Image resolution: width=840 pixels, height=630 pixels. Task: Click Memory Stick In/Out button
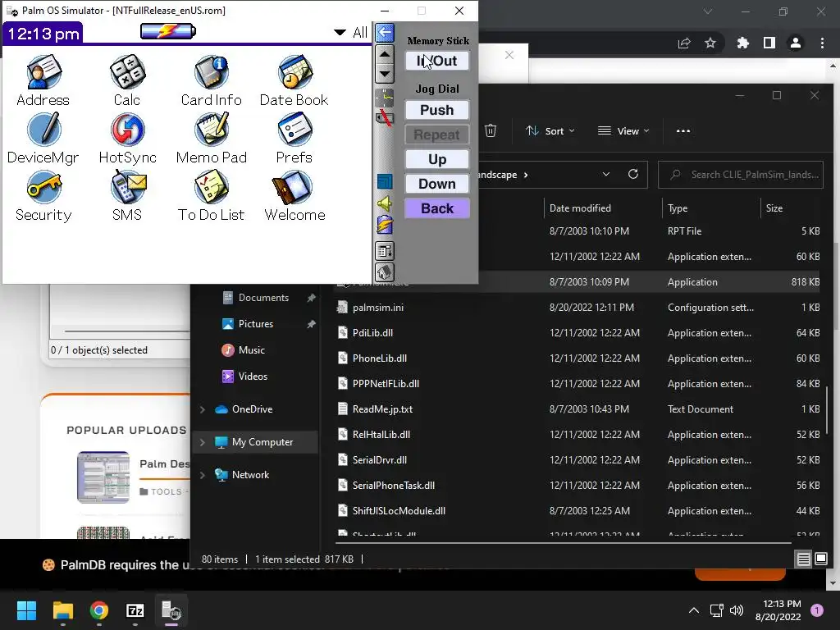pyautogui.click(x=437, y=61)
